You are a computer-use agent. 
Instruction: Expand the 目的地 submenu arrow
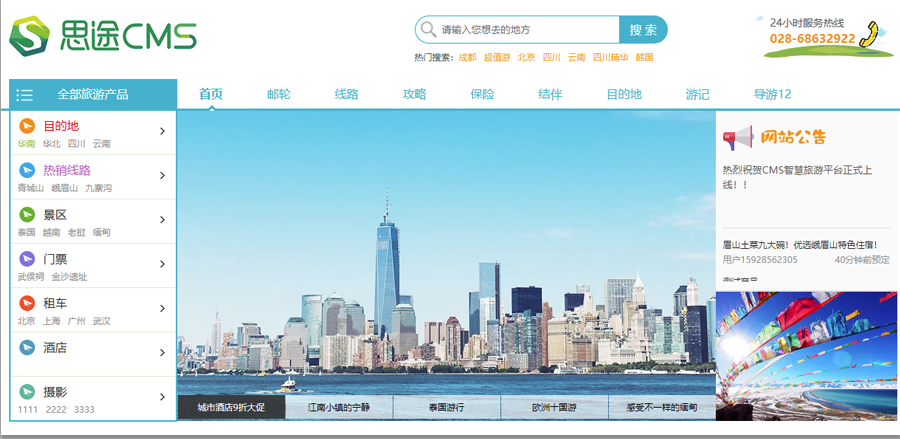(162, 132)
